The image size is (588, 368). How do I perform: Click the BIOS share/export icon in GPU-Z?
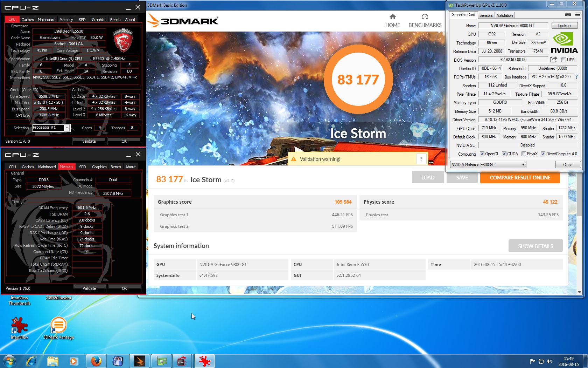553,60
